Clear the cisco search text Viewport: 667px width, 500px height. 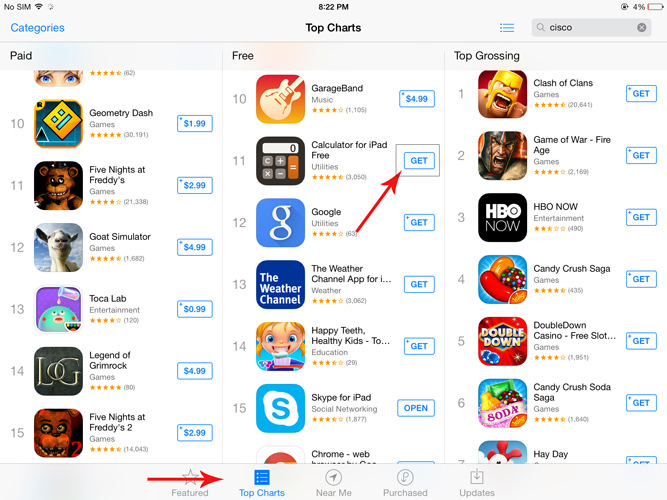pyautogui.click(x=641, y=28)
